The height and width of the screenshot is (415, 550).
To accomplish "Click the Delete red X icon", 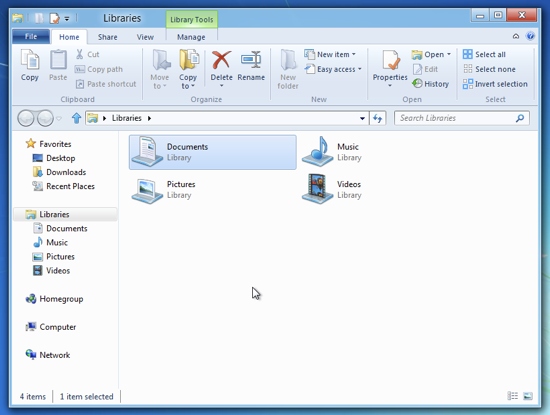I will point(221,60).
